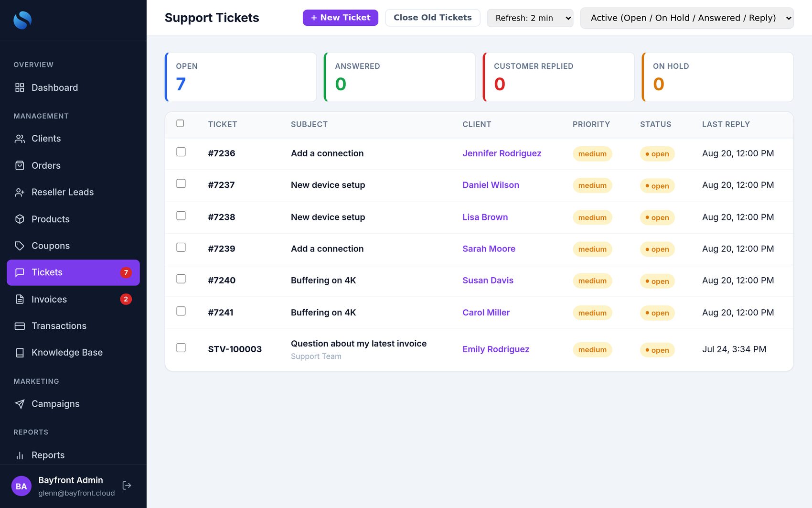812x508 pixels.
Task: Click the Dashboard grid icon
Action: click(20, 87)
